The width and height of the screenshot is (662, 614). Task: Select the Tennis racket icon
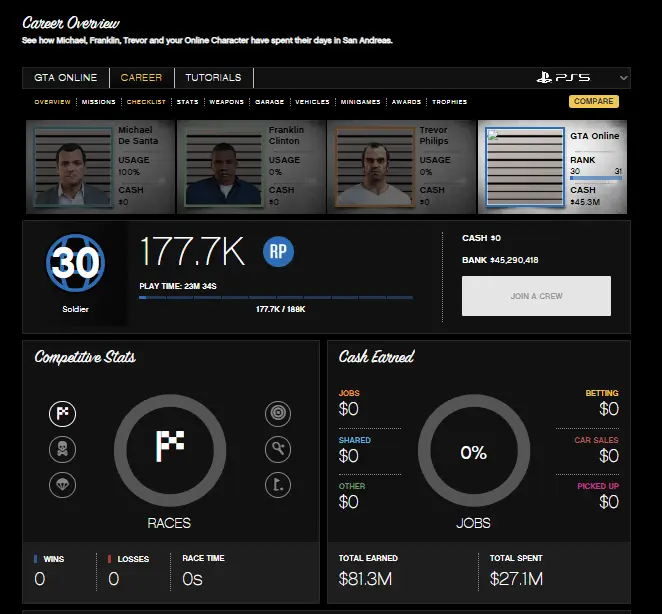278,449
